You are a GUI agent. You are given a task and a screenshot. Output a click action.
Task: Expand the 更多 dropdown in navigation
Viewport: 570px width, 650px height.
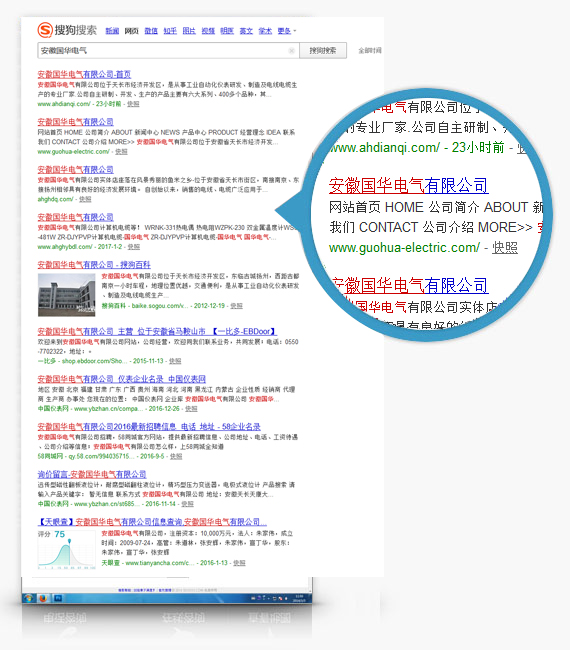[286, 31]
